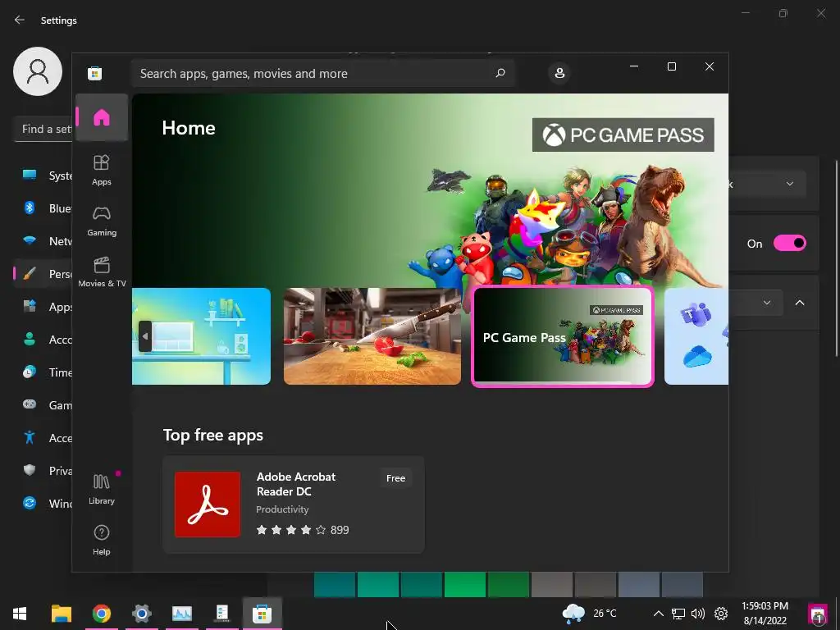Open Google Chrome from taskbar
Screen dimensions: 840x630
pos(101,614)
